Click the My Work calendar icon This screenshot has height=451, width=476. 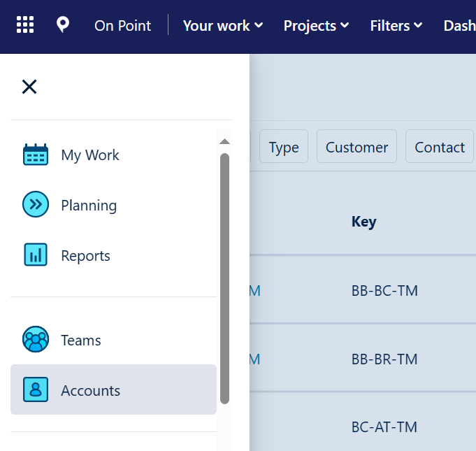[36, 155]
